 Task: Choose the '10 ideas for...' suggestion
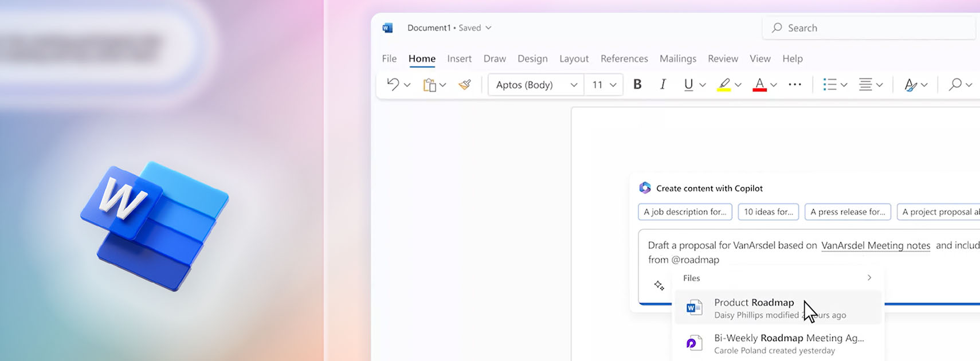click(x=769, y=212)
